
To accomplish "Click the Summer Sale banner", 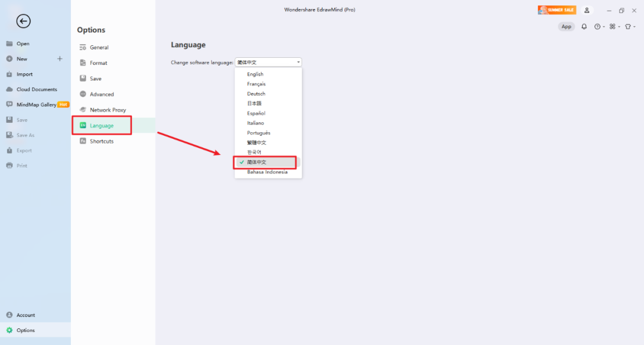I will [556, 10].
